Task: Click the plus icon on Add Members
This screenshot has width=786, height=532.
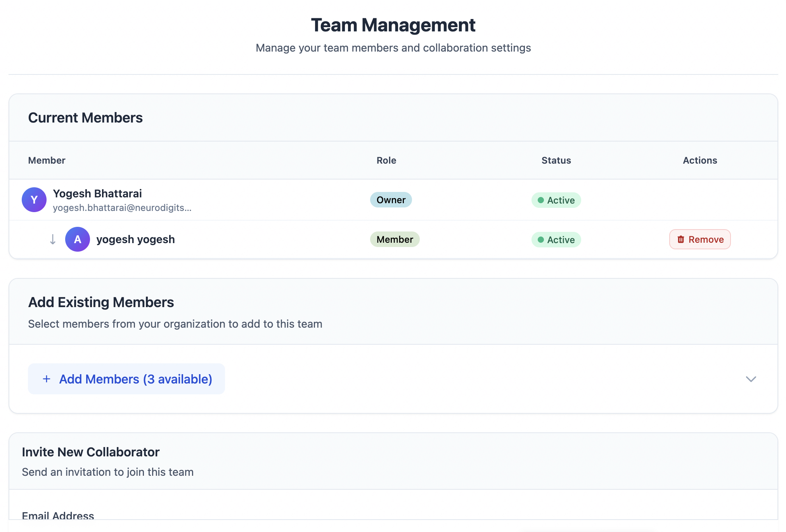Action: [47, 379]
